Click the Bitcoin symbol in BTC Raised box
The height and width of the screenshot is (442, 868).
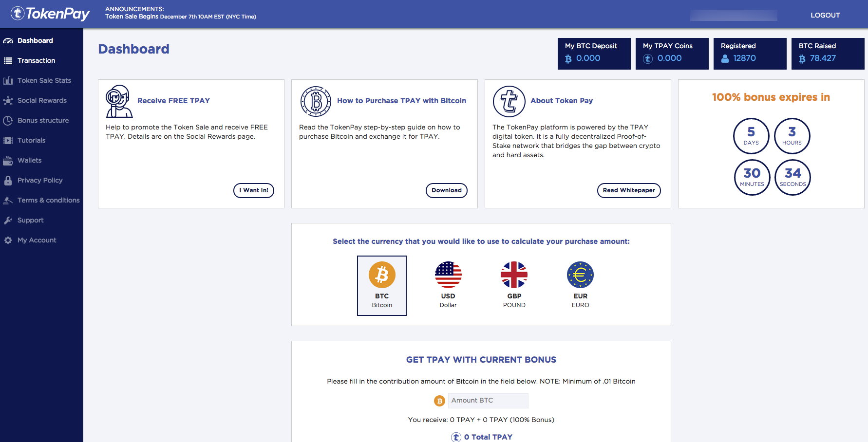802,59
